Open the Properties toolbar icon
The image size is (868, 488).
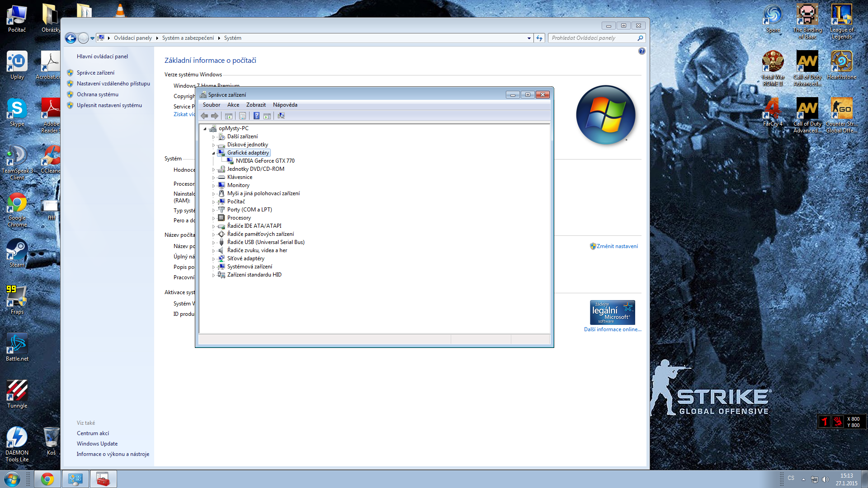pyautogui.click(x=243, y=116)
